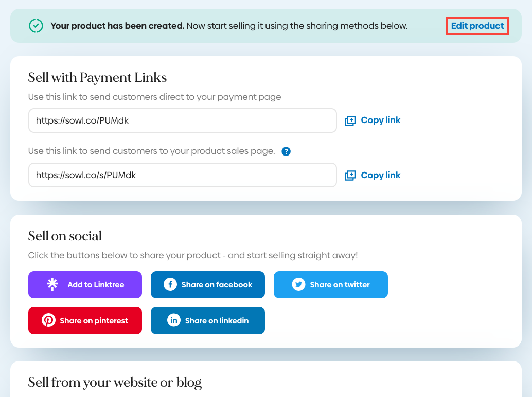This screenshot has height=397, width=532.
Task: Copy link for the payment page URL
Action: pyautogui.click(x=380, y=120)
